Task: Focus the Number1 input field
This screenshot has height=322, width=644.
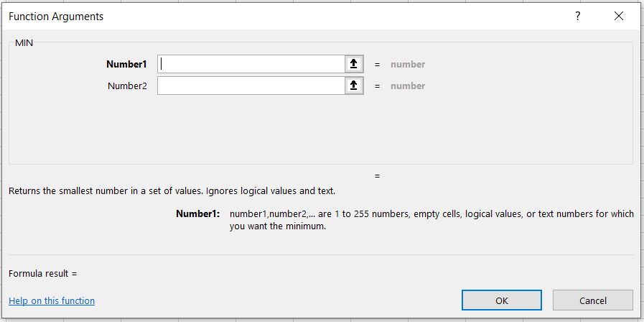Action: 251,64
